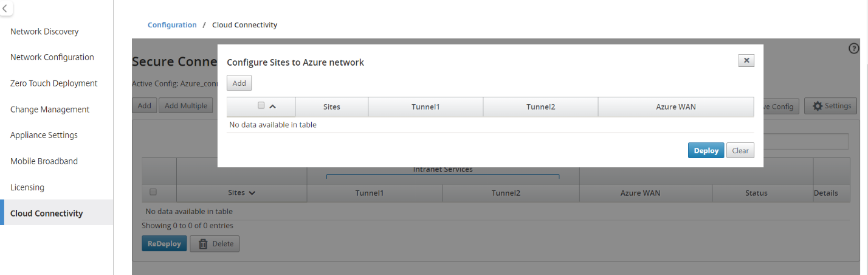Open Network Discovery in sidebar

(x=44, y=32)
